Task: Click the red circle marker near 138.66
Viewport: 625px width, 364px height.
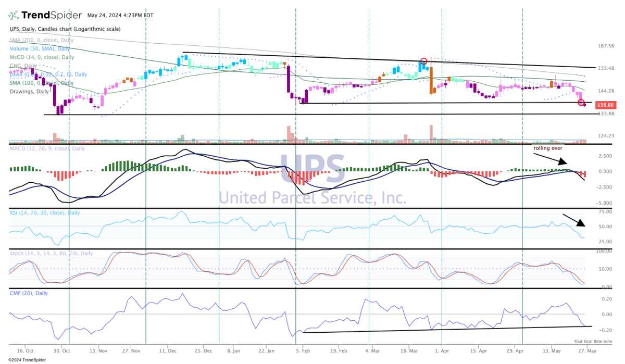Action: coord(581,103)
